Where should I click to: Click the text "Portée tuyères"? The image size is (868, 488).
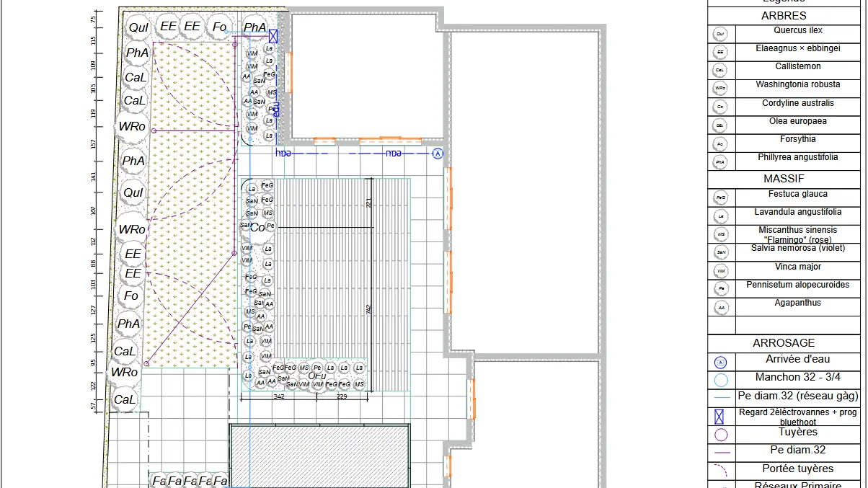point(798,469)
